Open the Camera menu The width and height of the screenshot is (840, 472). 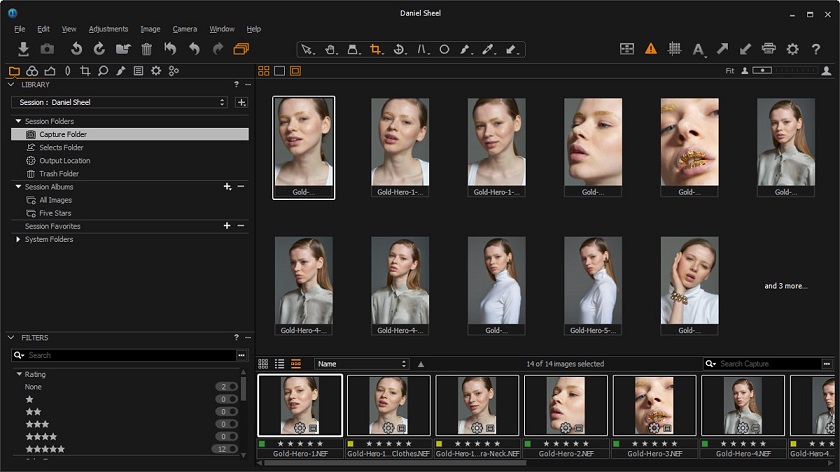point(184,29)
